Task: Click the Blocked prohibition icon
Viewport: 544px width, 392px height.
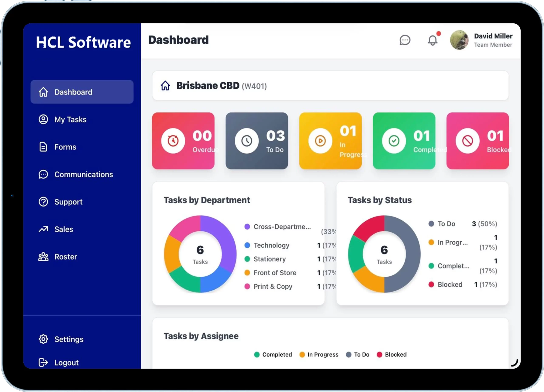Action: (x=467, y=141)
